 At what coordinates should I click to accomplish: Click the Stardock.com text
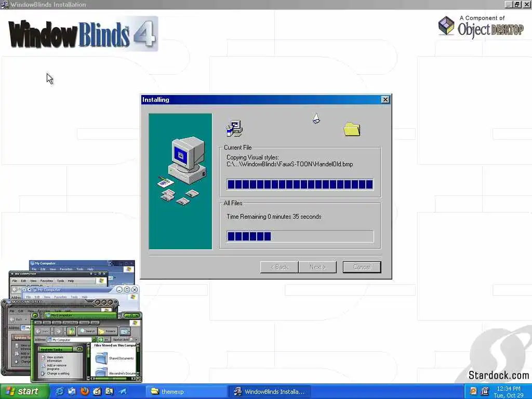coord(498,375)
